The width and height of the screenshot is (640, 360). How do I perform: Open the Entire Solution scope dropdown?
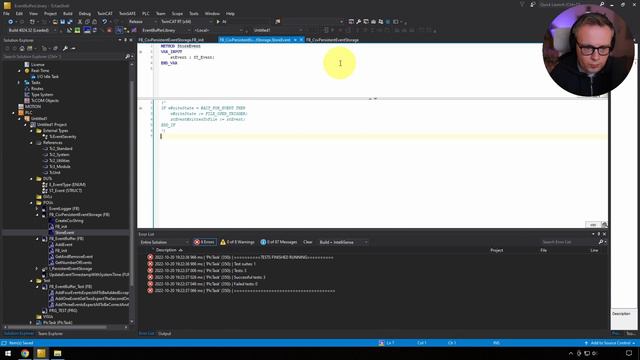click(164, 242)
